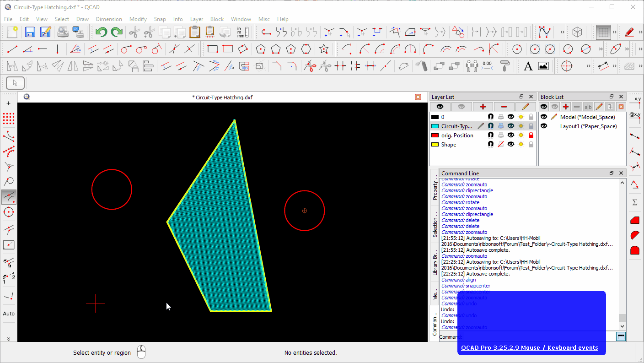Activate the Mirror modification tool

pos(72,65)
